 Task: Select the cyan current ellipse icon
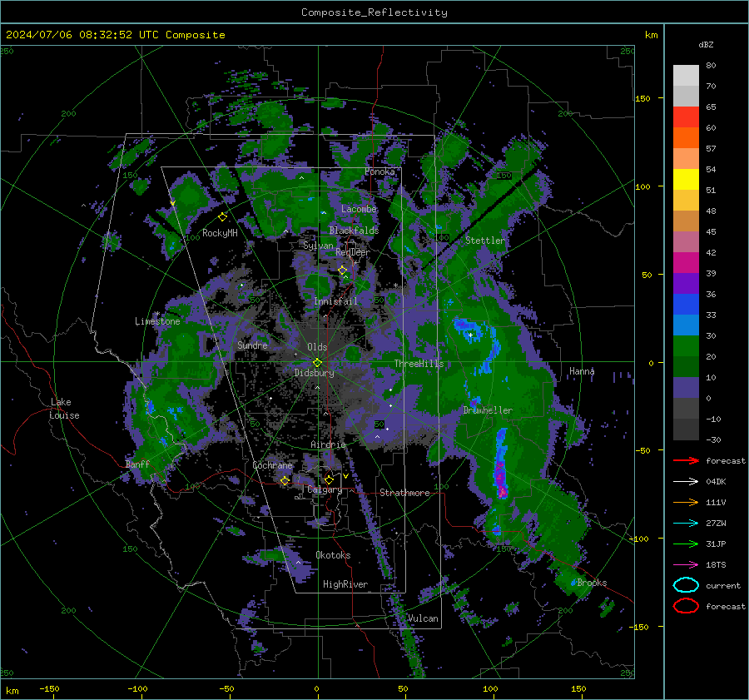click(686, 585)
